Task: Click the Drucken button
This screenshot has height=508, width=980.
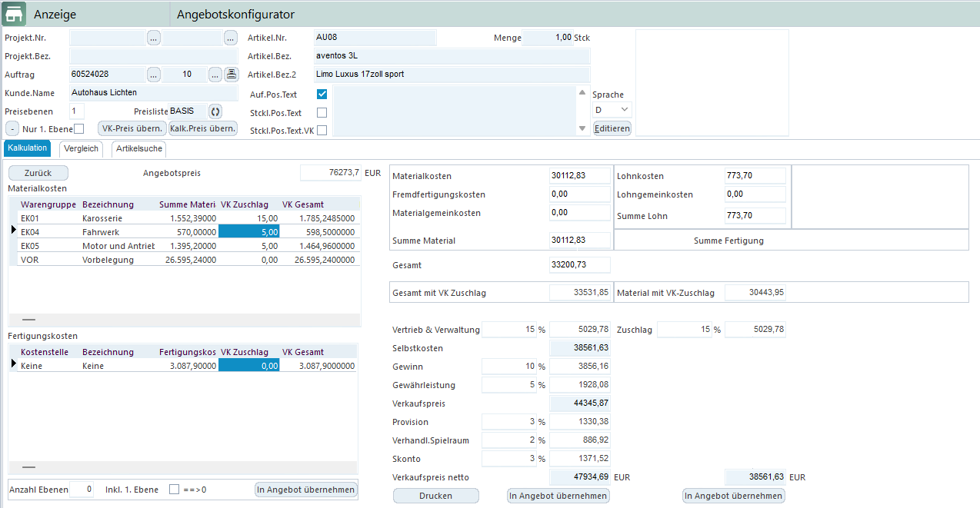Action: coord(435,496)
